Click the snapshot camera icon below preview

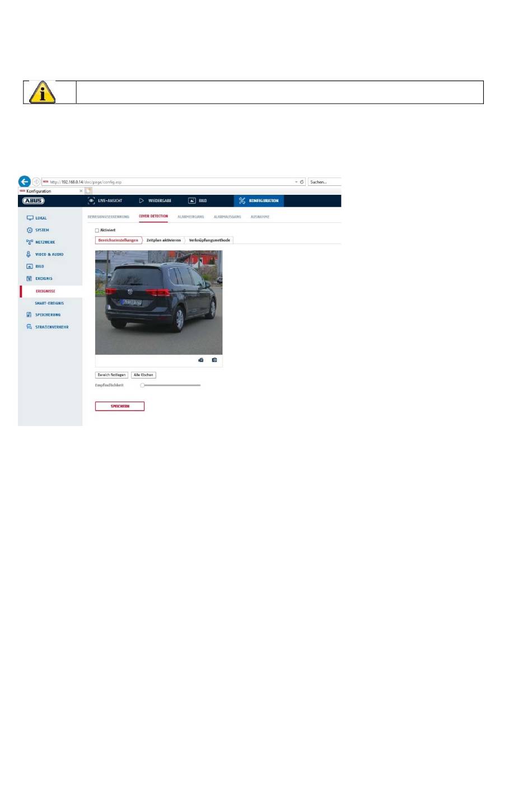click(x=214, y=360)
